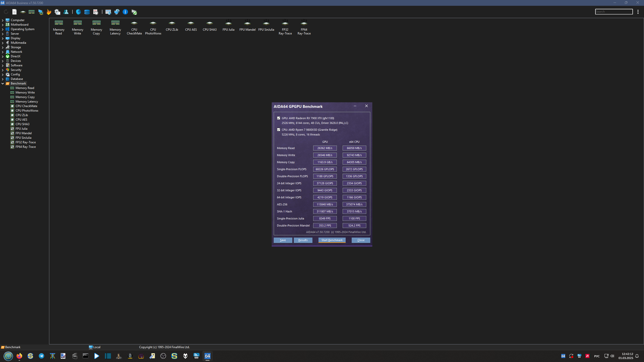Uncheck the GPU AMD Radeon RX 7900 XTX checkbox
Viewport: 644px width, 362px height.
pyautogui.click(x=278, y=118)
